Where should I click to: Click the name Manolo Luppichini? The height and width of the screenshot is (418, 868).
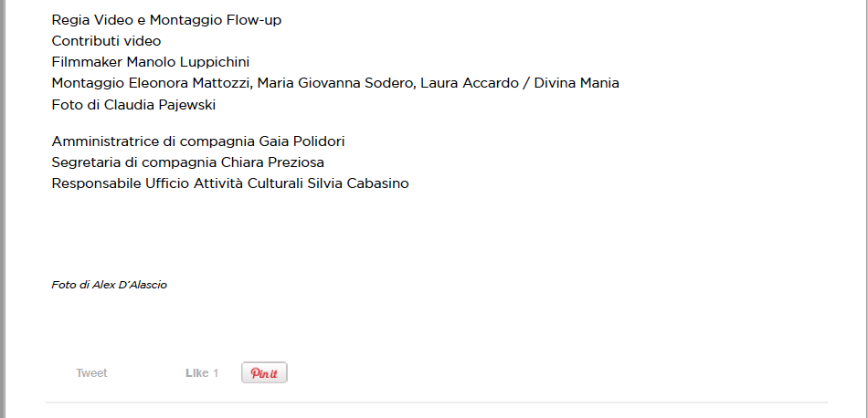tap(188, 62)
